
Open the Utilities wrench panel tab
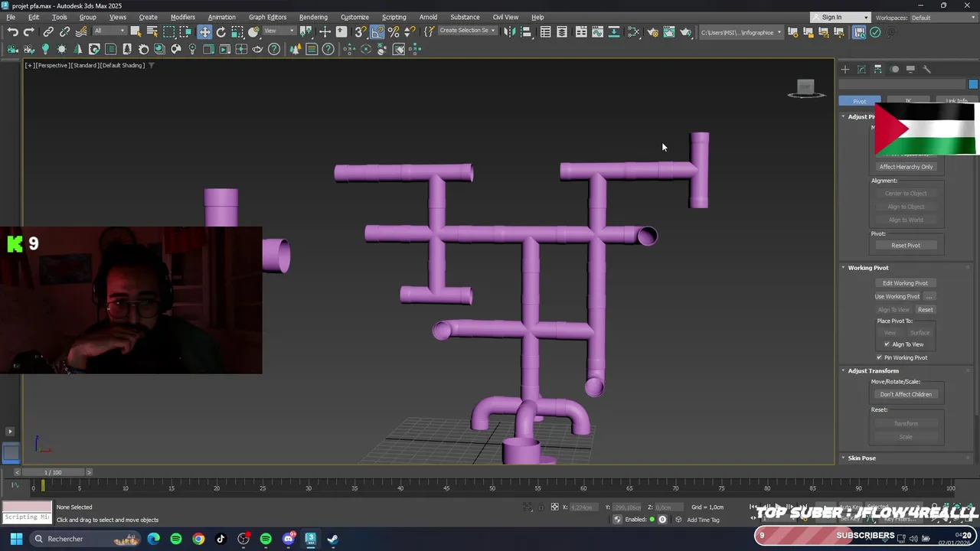(x=926, y=69)
